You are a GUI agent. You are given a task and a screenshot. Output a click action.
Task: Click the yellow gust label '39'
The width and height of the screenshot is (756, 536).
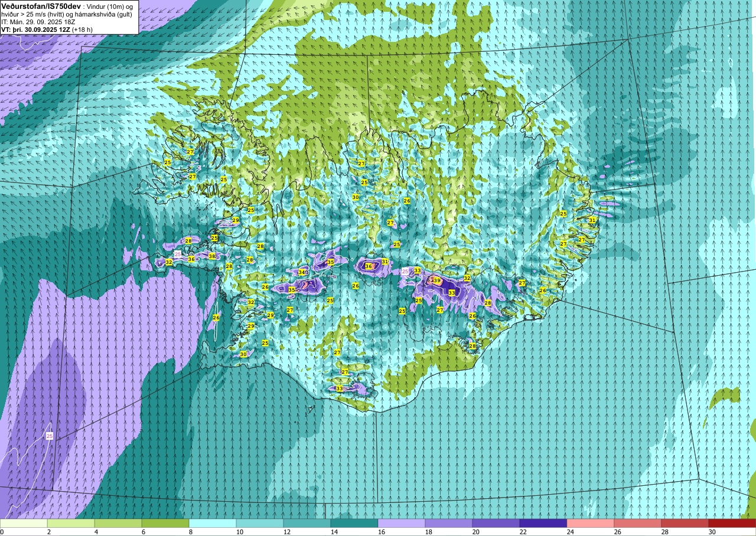coord(437,280)
